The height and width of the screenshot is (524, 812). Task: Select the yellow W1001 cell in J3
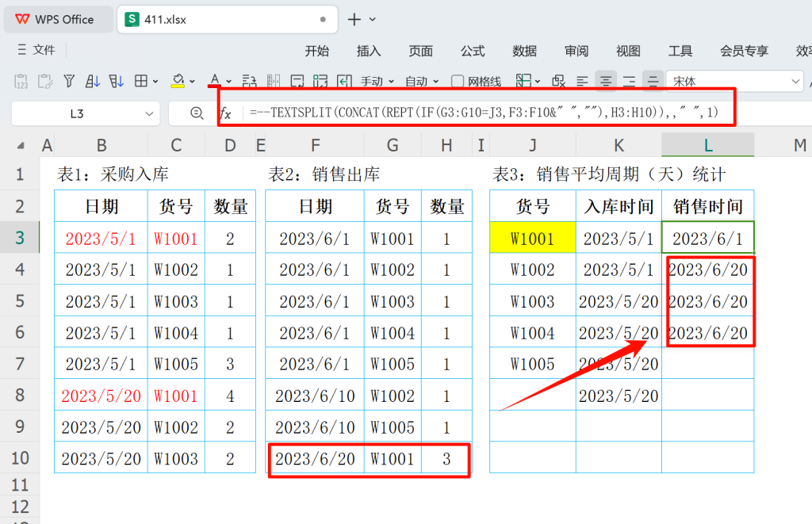pos(532,238)
